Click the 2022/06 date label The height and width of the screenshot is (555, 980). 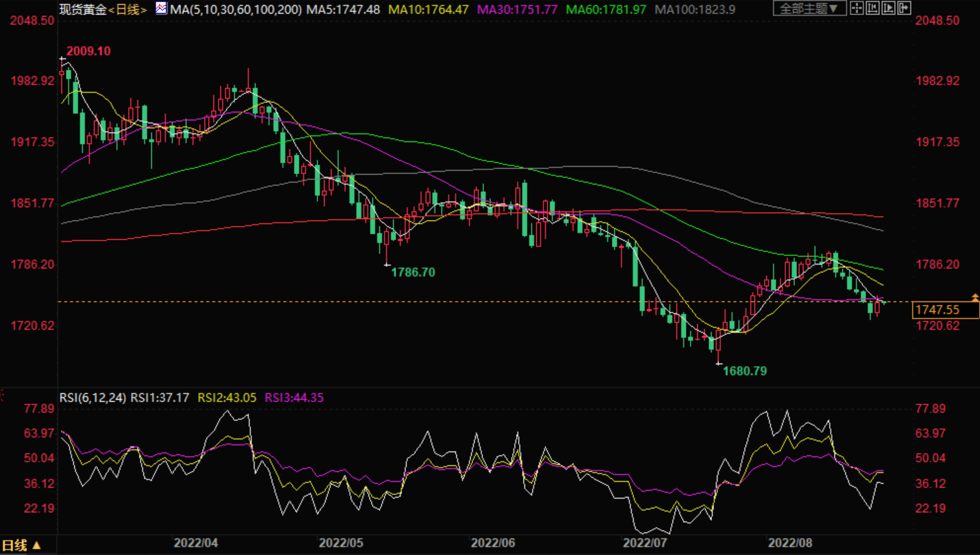click(x=493, y=543)
